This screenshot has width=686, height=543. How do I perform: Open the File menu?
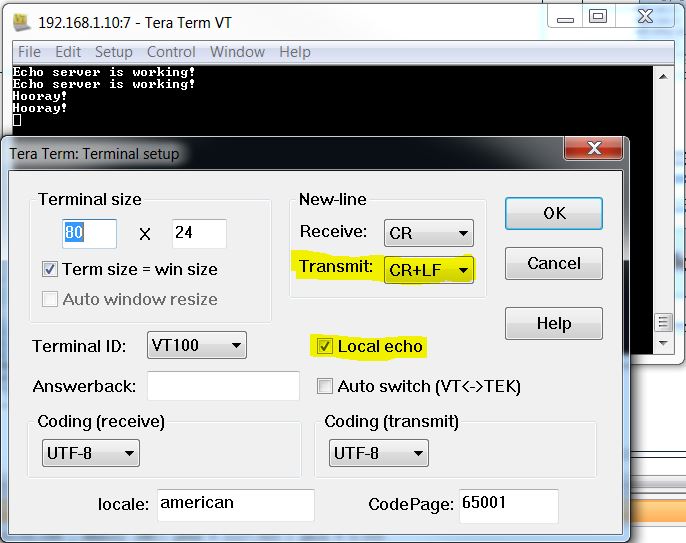click(29, 52)
